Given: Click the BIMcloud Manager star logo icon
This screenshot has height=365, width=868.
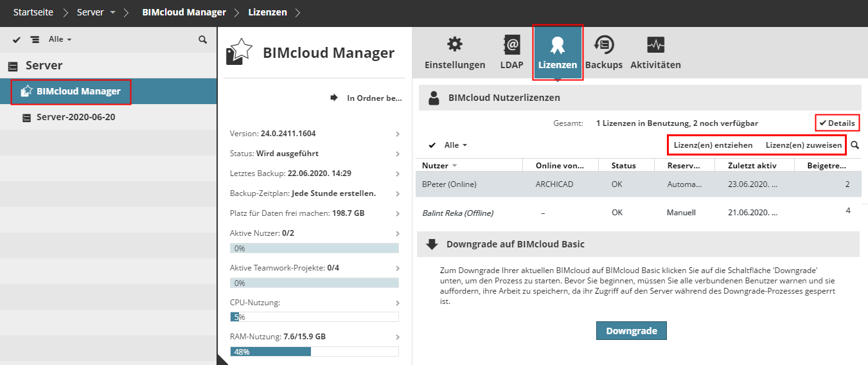Looking at the screenshot, I should [239, 51].
